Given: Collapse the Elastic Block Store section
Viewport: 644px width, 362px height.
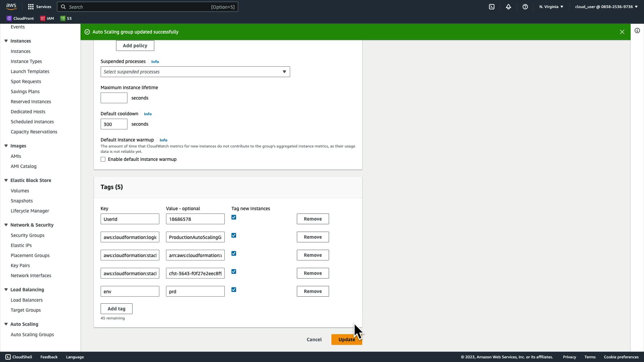Looking at the screenshot, I should pos(6,180).
